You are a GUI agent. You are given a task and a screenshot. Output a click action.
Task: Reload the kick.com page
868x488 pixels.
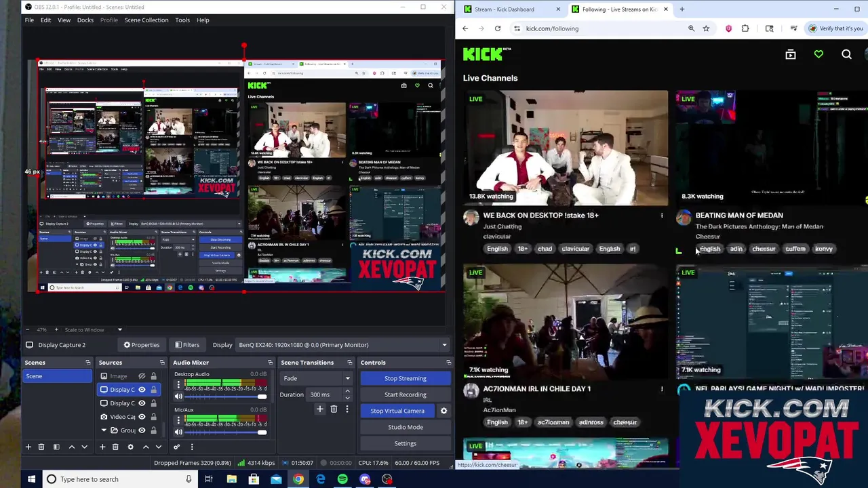pos(498,28)
